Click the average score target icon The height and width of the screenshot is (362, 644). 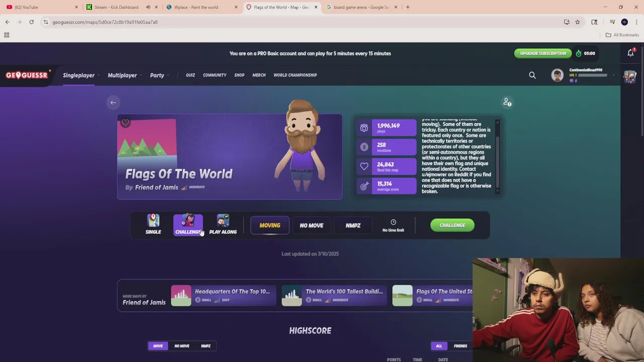tap(364, 186)
